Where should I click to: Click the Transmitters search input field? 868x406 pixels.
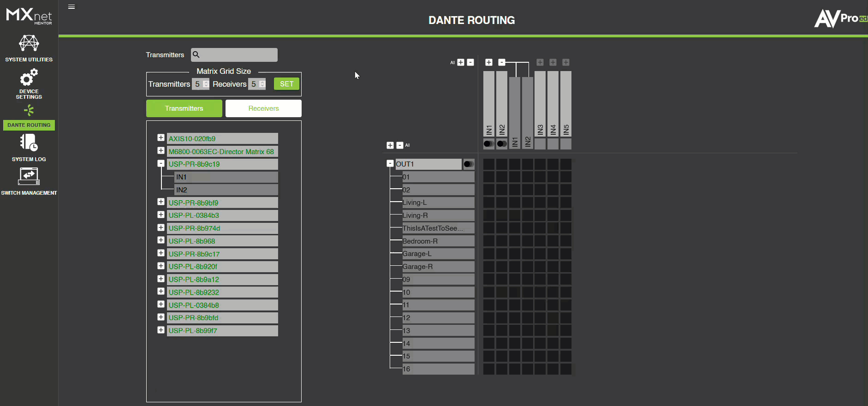click(239, 55)
